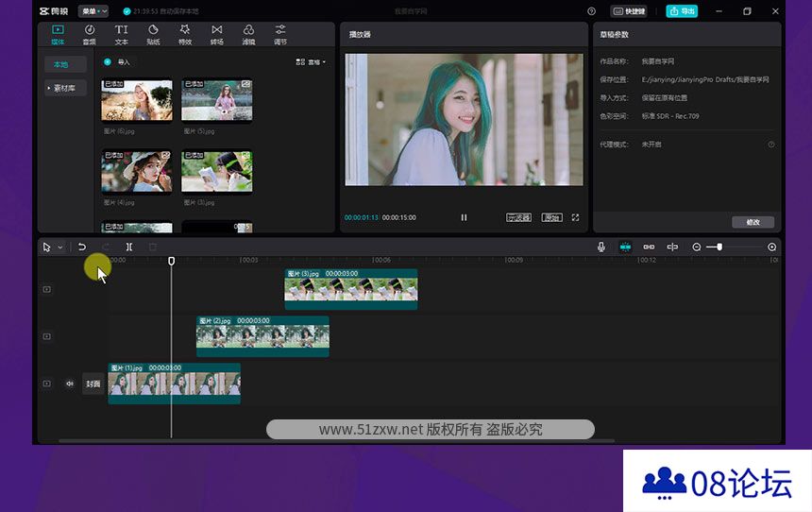This screenshot has height=512, width=812.
Task: Click the 08论坛 forum logo
Action: (718, 483)
